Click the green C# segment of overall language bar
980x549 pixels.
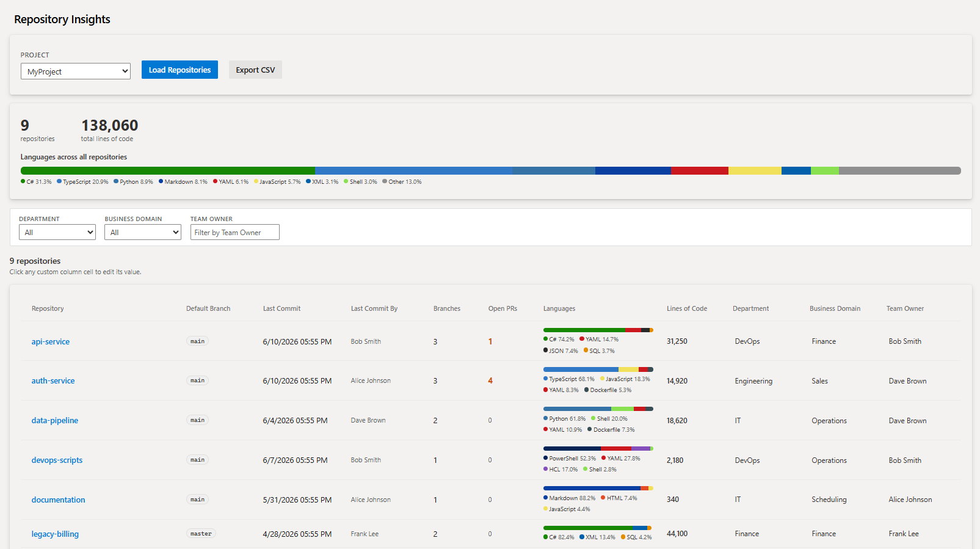168,171
